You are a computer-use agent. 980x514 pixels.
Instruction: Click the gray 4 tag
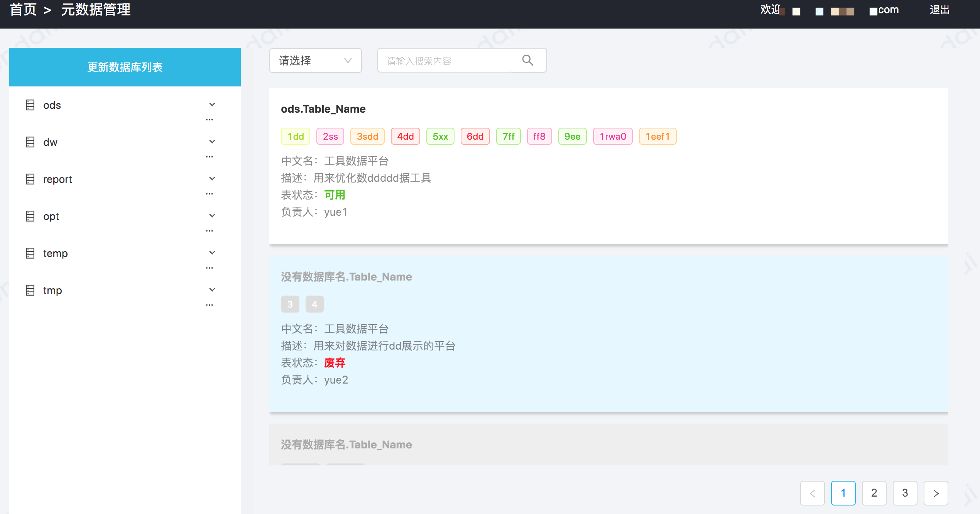tap(314, 304)
